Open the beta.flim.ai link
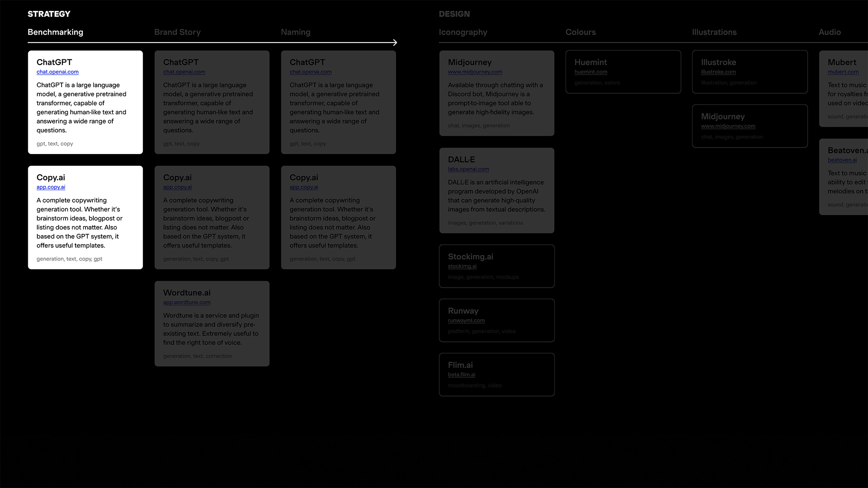This screenshot has height=488, width=868. tap(461, 375)
